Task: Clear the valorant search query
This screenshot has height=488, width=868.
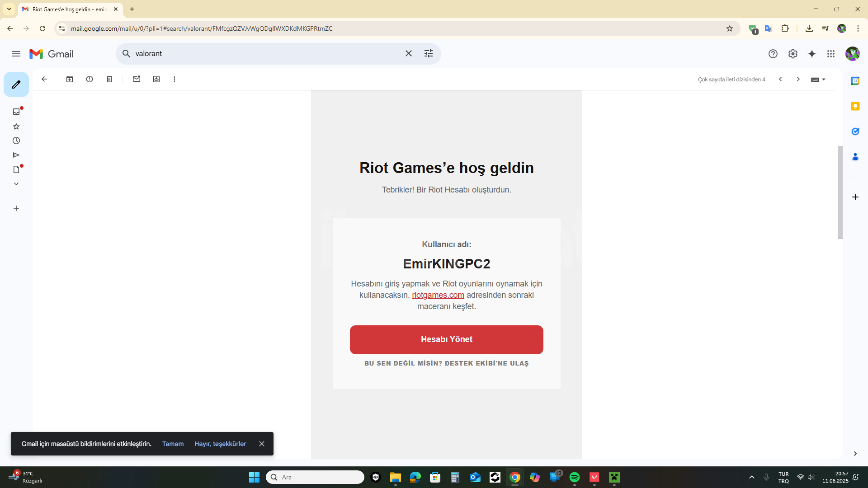Action: (409, 53)
